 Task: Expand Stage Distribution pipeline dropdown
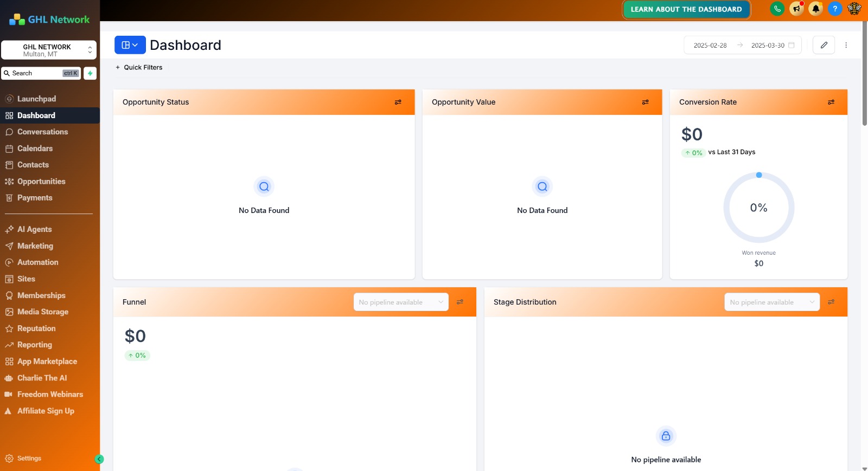click(x=772, y=302)
